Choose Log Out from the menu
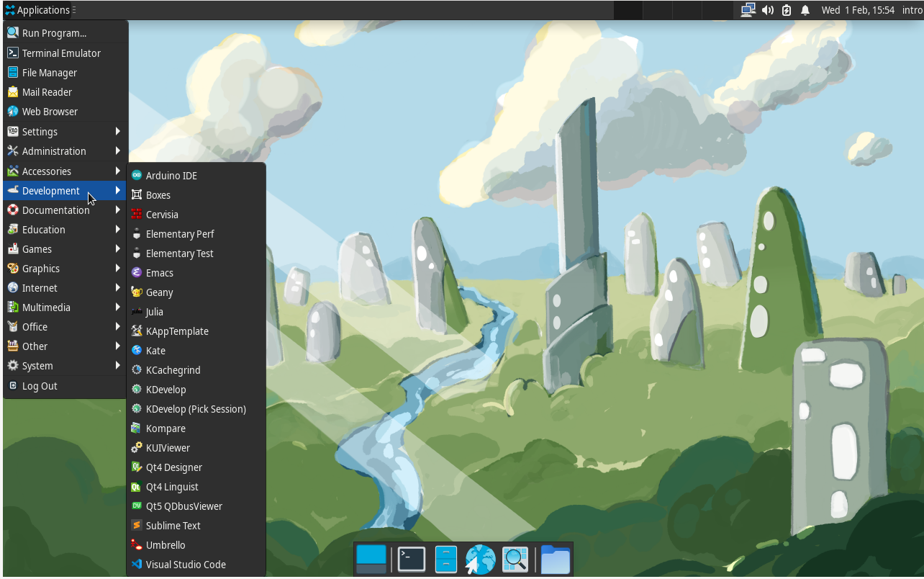 65,386
